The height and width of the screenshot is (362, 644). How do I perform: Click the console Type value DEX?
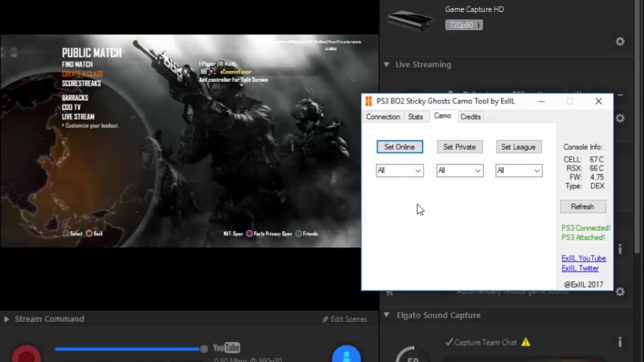[597, 186]
